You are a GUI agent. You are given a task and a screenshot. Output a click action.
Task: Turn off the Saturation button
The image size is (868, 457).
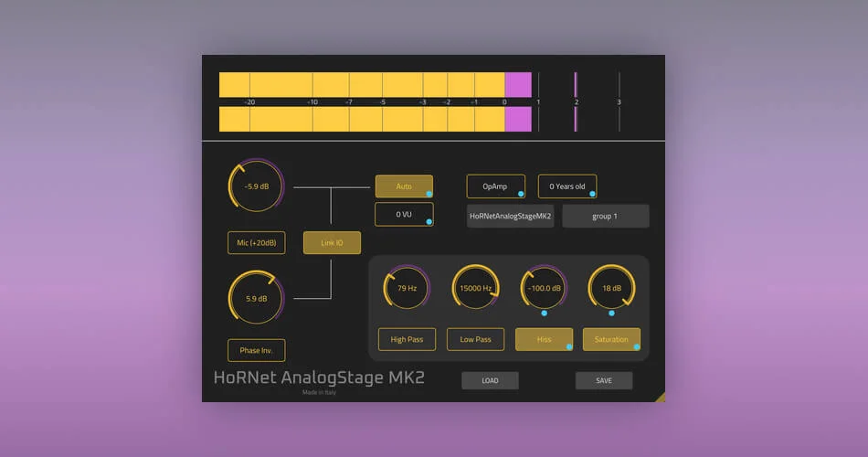(611, 339)
